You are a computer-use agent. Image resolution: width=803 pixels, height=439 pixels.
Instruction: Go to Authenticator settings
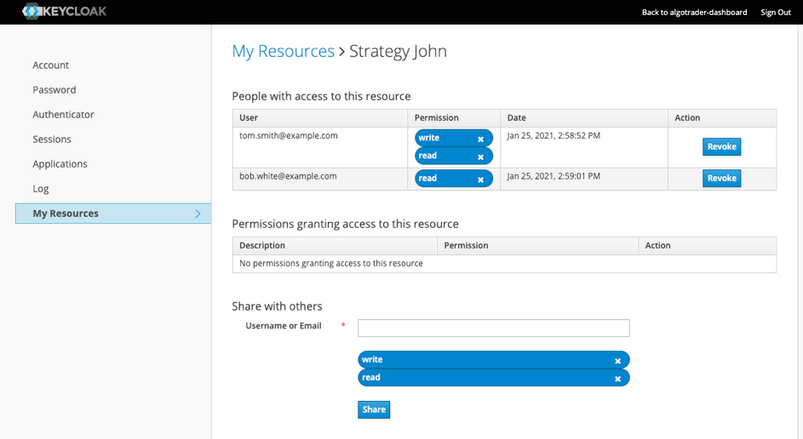pos(63,114)
